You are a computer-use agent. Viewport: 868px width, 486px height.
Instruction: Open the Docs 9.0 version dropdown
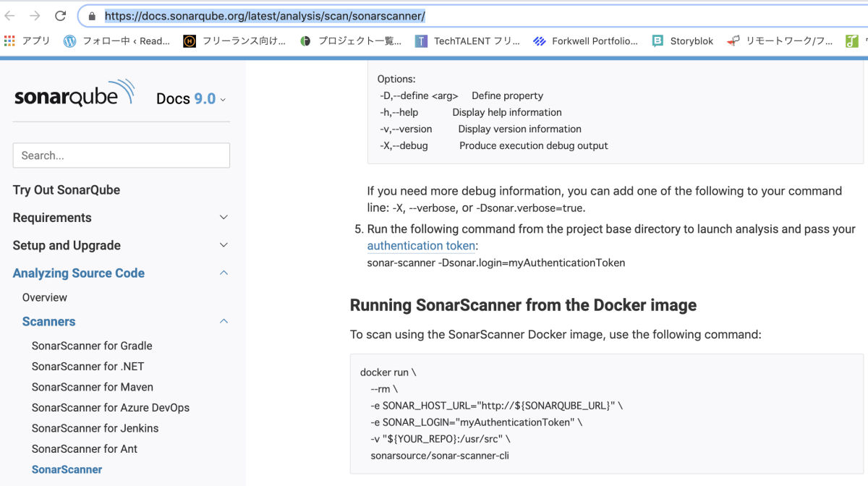tap(191, 99)
